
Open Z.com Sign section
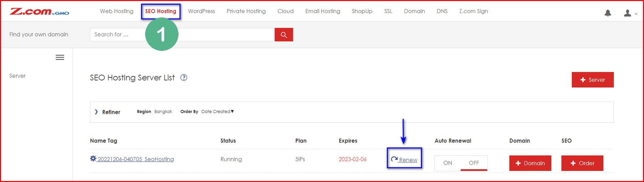(x=473, y=11)
